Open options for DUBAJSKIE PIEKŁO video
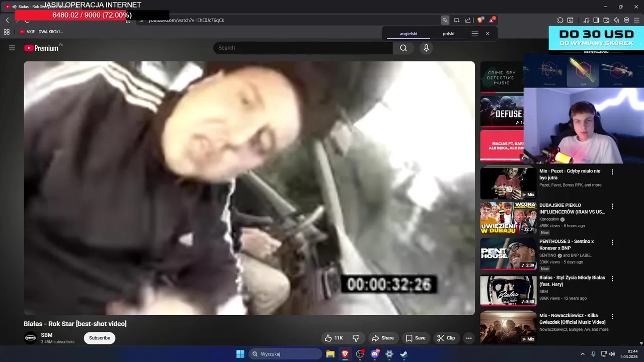Image resolution: width=644 pixels, height=362 pixels. click(x=612, y=206)
